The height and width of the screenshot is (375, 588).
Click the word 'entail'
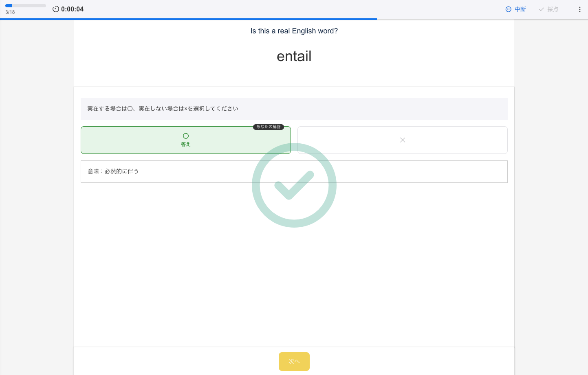tap(294, 56)
